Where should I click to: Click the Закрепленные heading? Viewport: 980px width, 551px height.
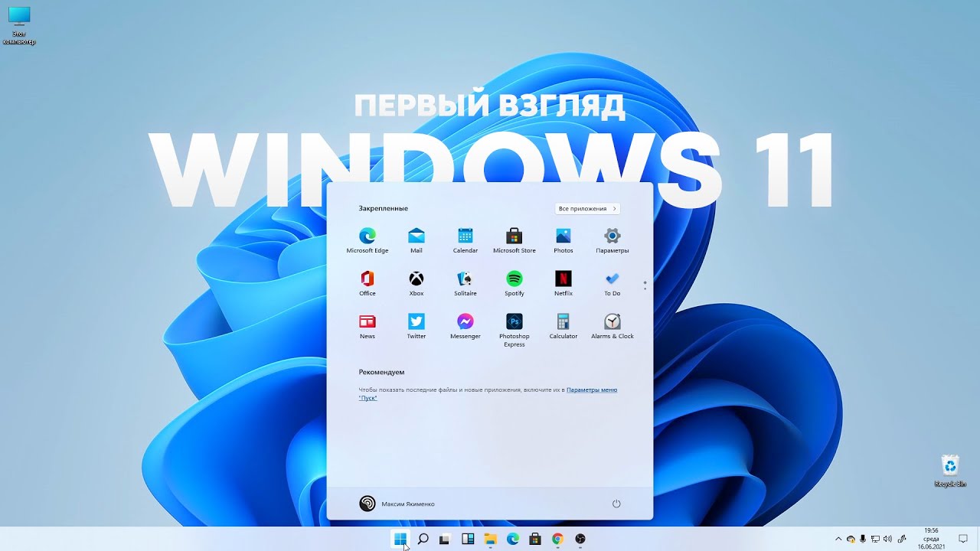point(383,208)
